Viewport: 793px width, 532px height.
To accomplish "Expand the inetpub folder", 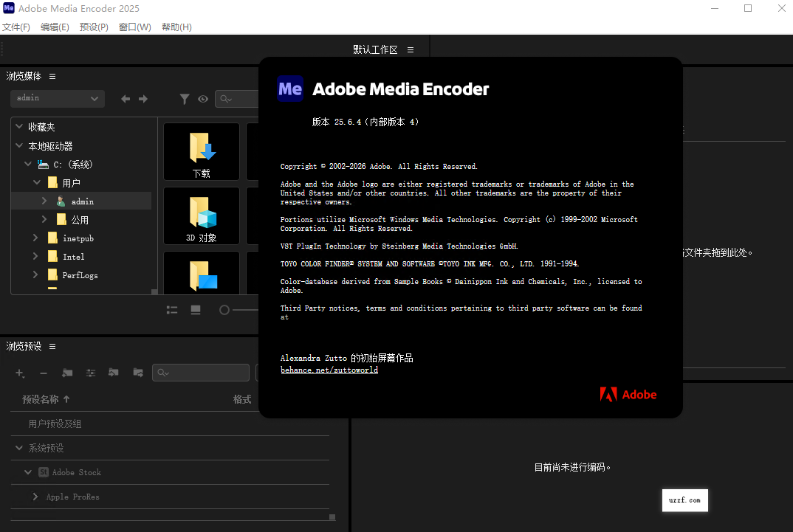I will 35,238.
